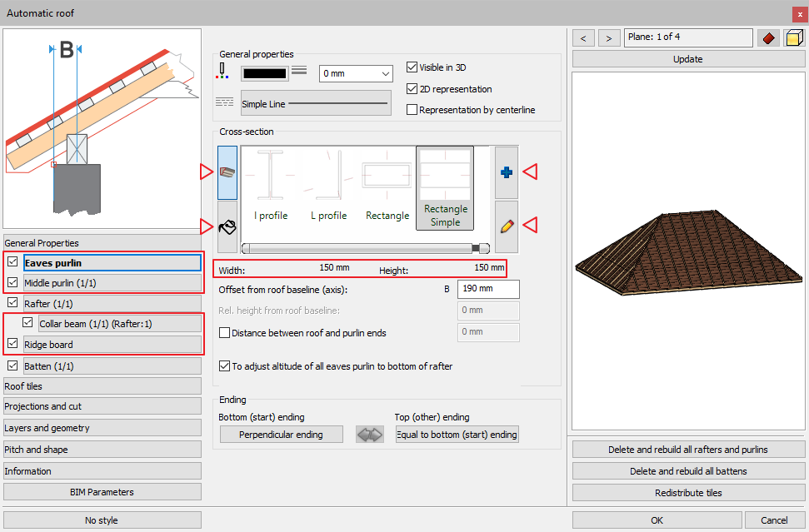Click the red roof plane icon
Image resolution: width=809 pixels, height=532 pixels.
tap(768, 38)
